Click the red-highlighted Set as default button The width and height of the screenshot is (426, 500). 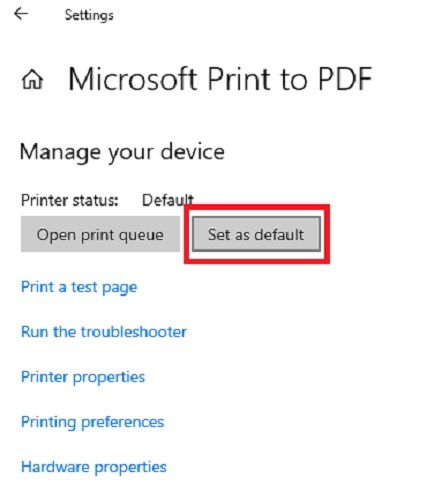click(x=256, y=234)
